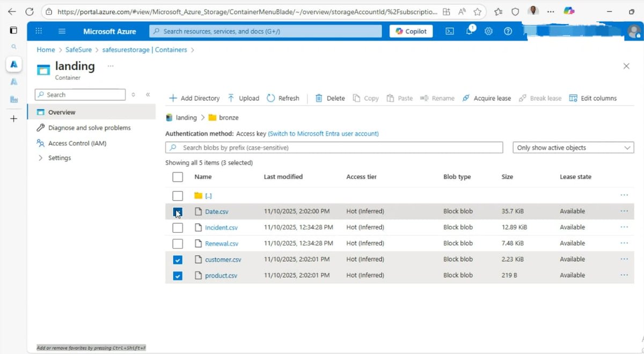Open the Renewal.csv blob link
Screen dimensions: 644x354
[x=222, y=244]
